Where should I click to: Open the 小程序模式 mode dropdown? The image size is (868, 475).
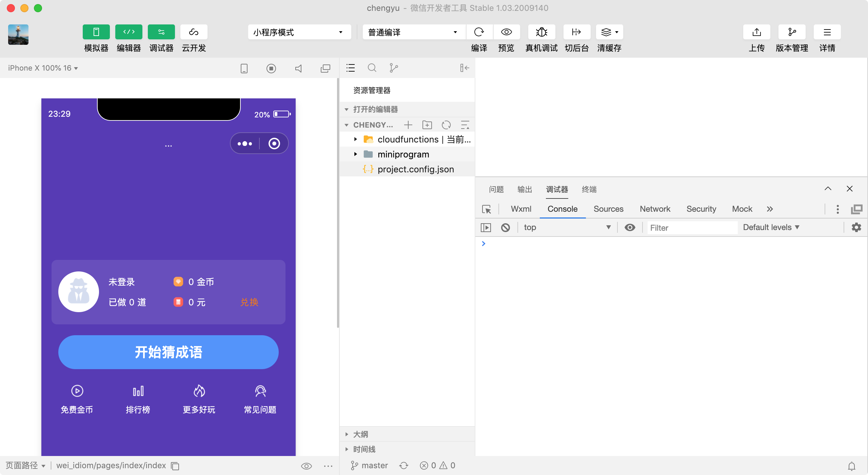(x=299, y=32)
